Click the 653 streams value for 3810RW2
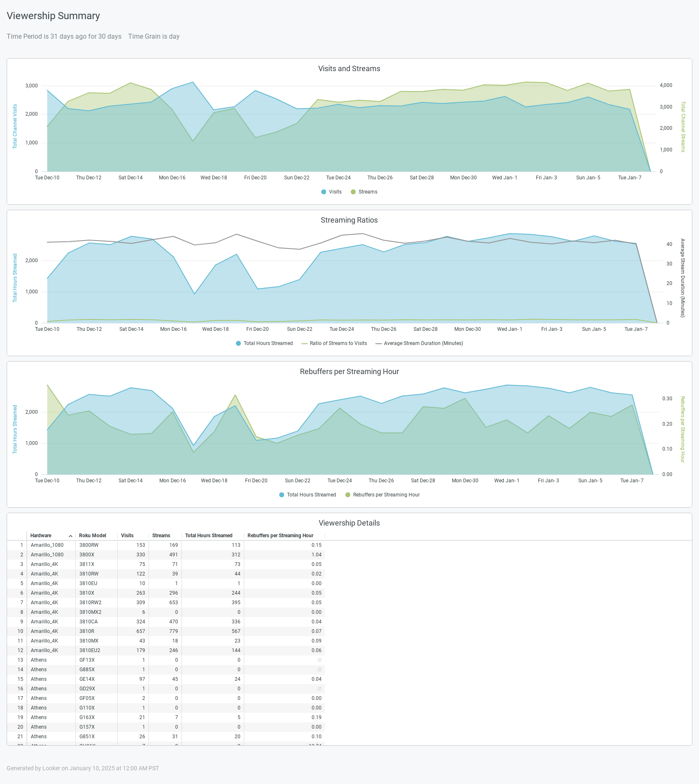Screen dimensions: 699x784 click(174, 603)
